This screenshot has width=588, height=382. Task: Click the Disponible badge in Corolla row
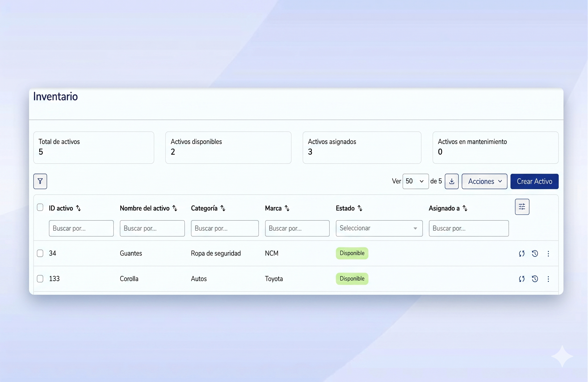tap(352, 278)
